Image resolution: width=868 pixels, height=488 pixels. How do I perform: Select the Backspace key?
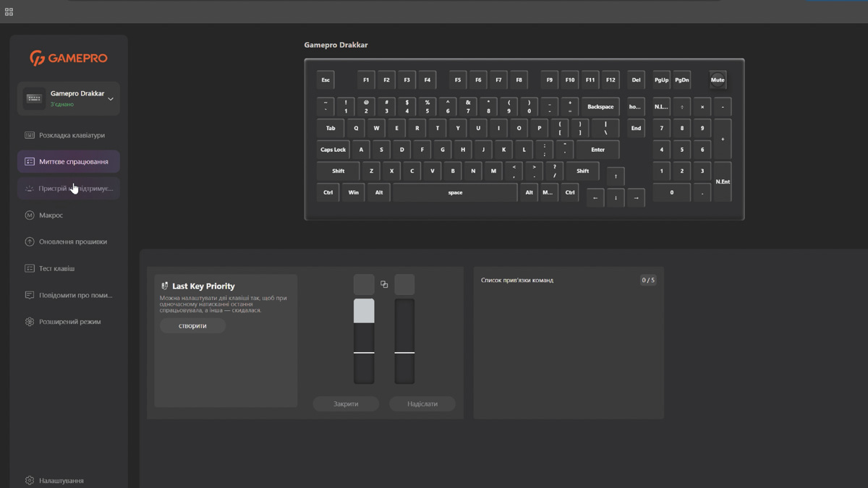[600, 107]
